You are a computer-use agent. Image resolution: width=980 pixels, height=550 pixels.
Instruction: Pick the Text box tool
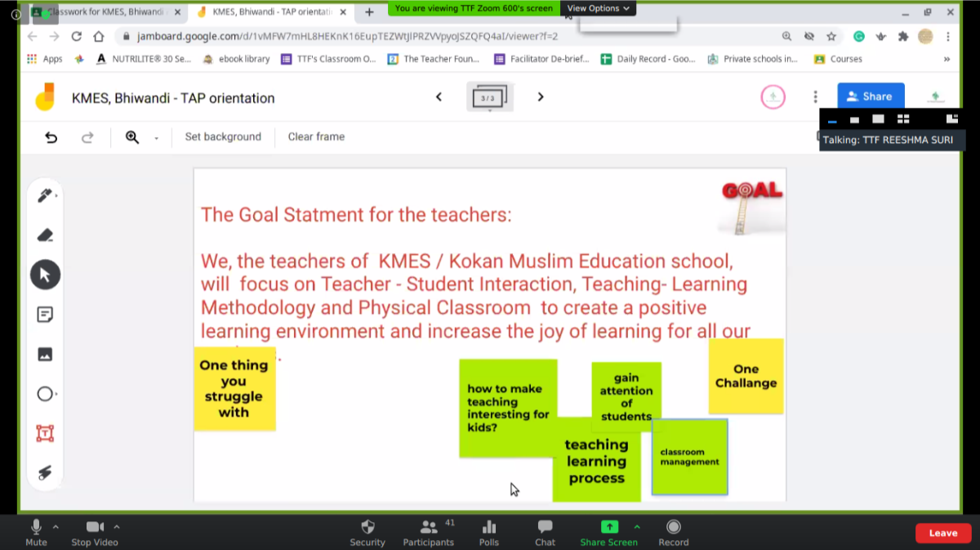point(45,433)
